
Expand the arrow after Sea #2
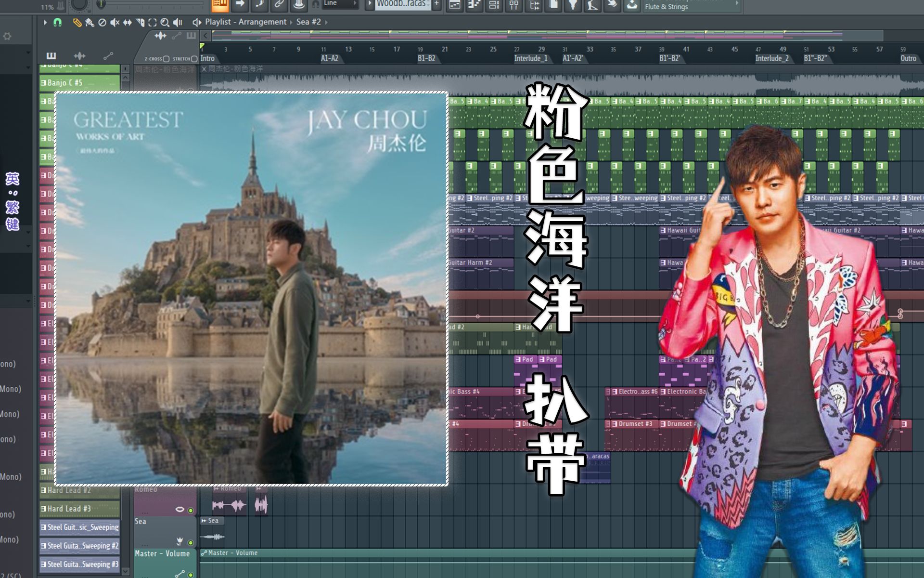click(326, 22)
